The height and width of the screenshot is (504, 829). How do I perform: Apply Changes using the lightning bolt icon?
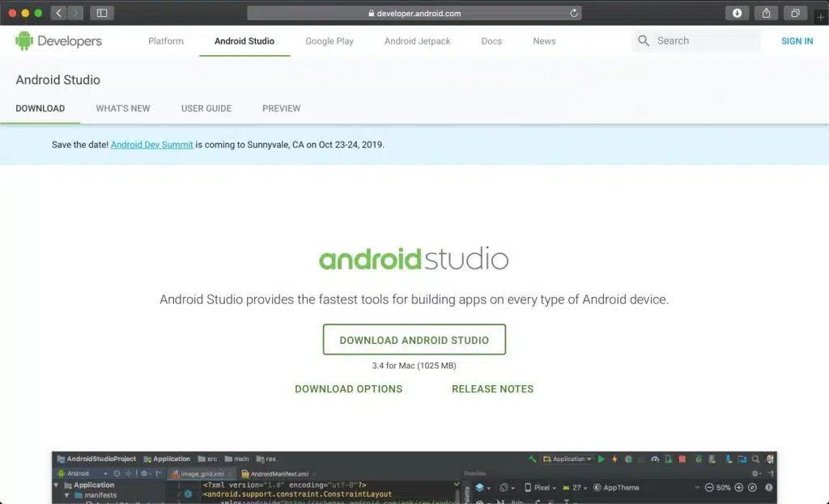pyautogui.click(x=614, y=458)
